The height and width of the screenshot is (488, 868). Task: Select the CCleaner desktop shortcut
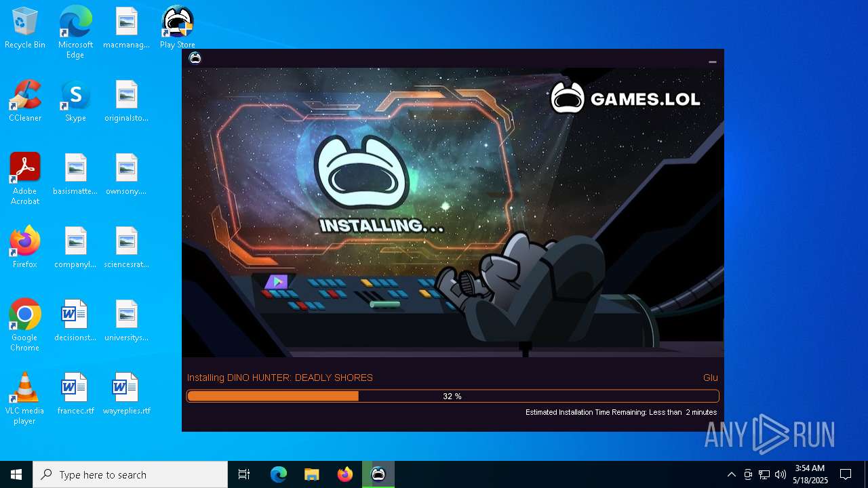pyautogui.click(x=25, y=102)
